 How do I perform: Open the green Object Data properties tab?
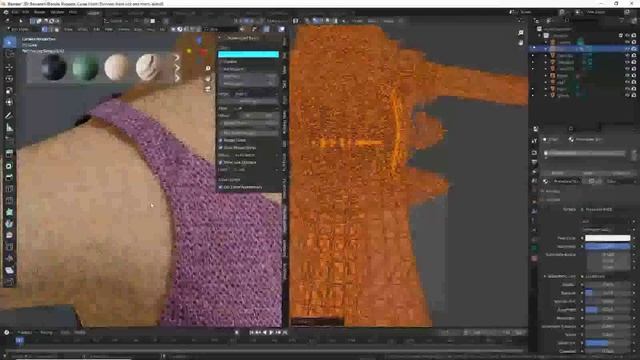click(534, 247)
